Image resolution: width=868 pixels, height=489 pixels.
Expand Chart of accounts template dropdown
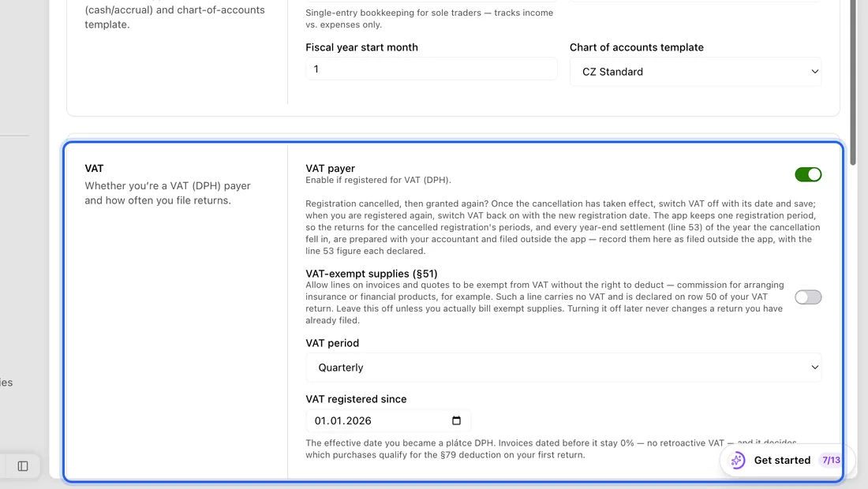tap(695, 72)
